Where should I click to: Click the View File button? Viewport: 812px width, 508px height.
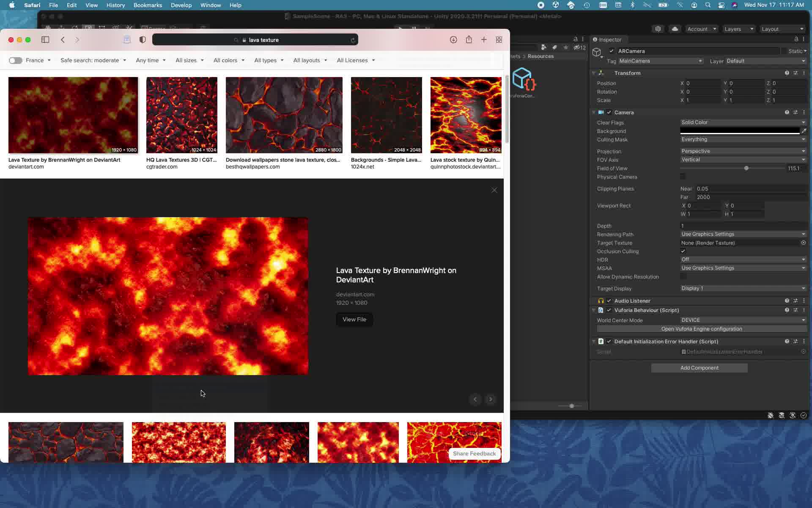point(354,320)
